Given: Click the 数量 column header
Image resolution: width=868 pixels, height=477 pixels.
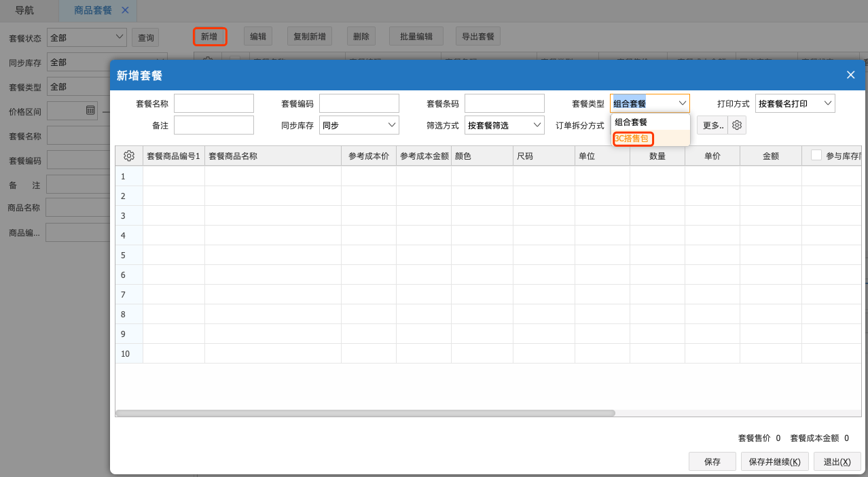Looking at the screenshot, I should pyautogui.click(x=657, y=156).
